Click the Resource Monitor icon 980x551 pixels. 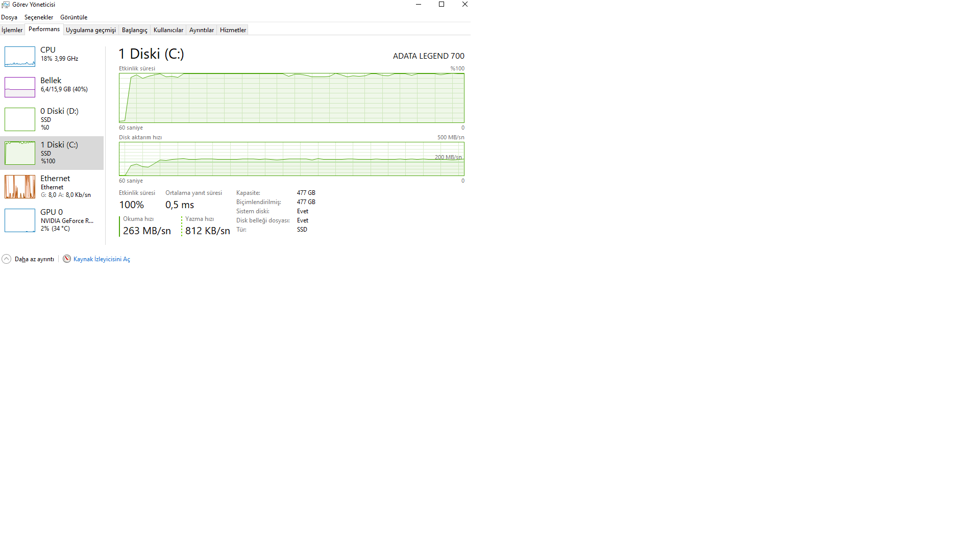pyautogui.click(x=67, y=259)
